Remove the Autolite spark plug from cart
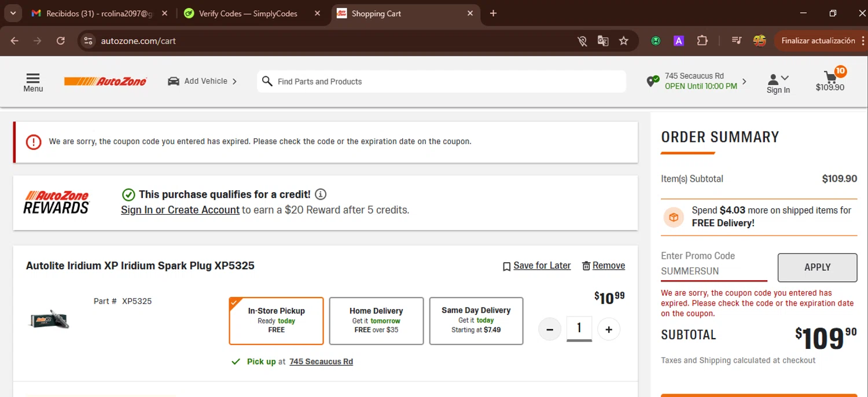Viewport: 868px width, 397px height. [x=603, y=266]
